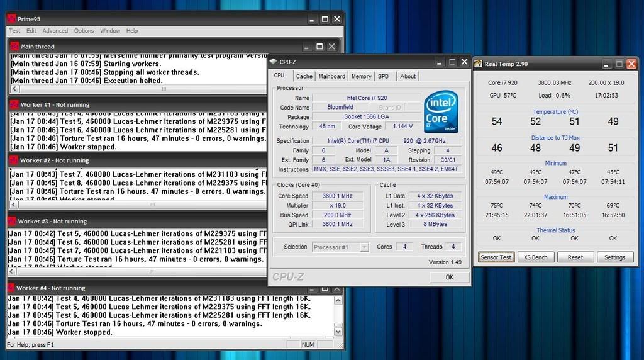
Task: Close the CPU-Z window
Action: (x=464, y=62)
